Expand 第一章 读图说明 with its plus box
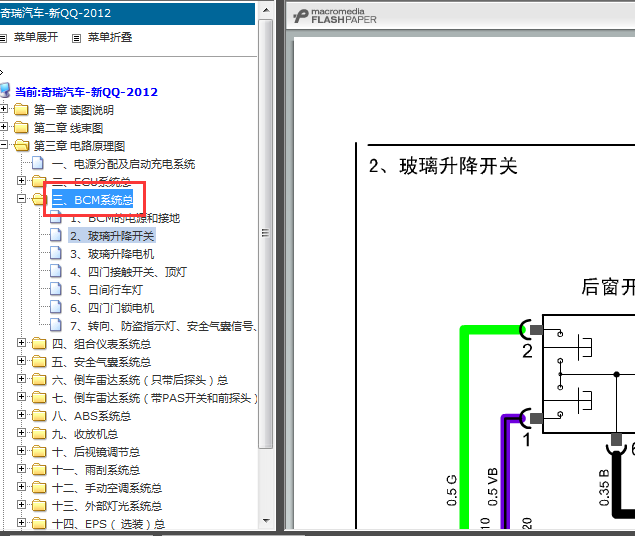Viewport: 635px width, 536px height. pos(4,108)
